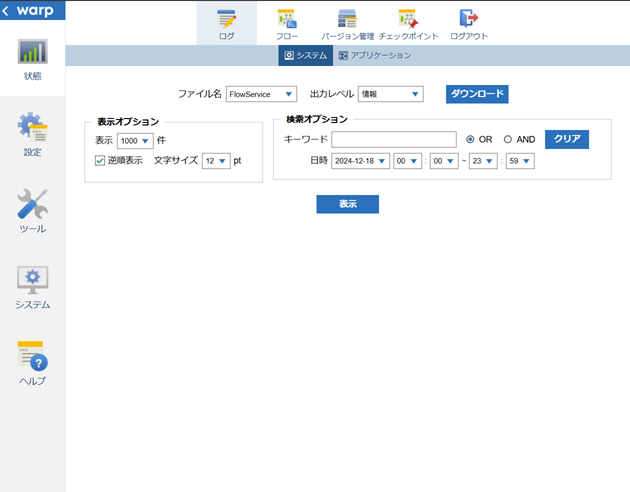The height and width of the screenshot is (492, 630).
Task: Open the start minute 00 dropdown
Action: click(444, 161)
